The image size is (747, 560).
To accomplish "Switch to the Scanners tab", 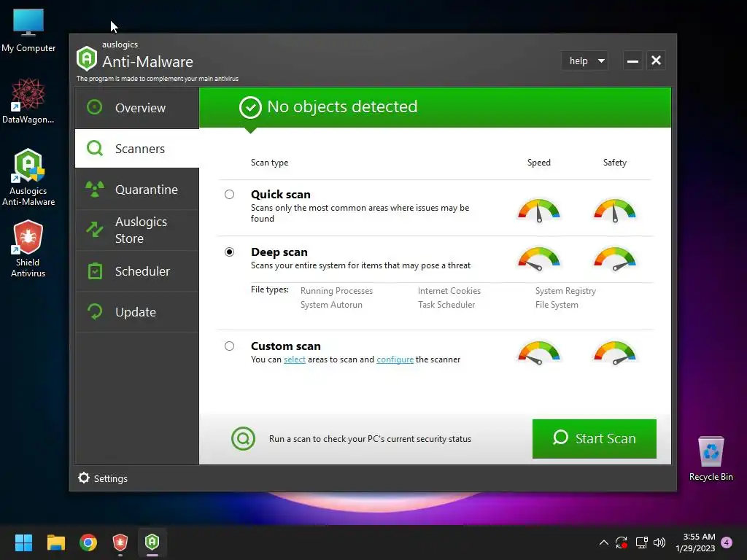I will click(x=136, y=149).
